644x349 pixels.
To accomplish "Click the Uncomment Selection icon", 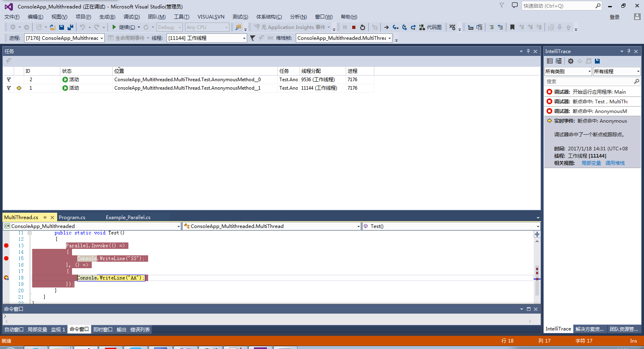I will (x=500, y=27).
